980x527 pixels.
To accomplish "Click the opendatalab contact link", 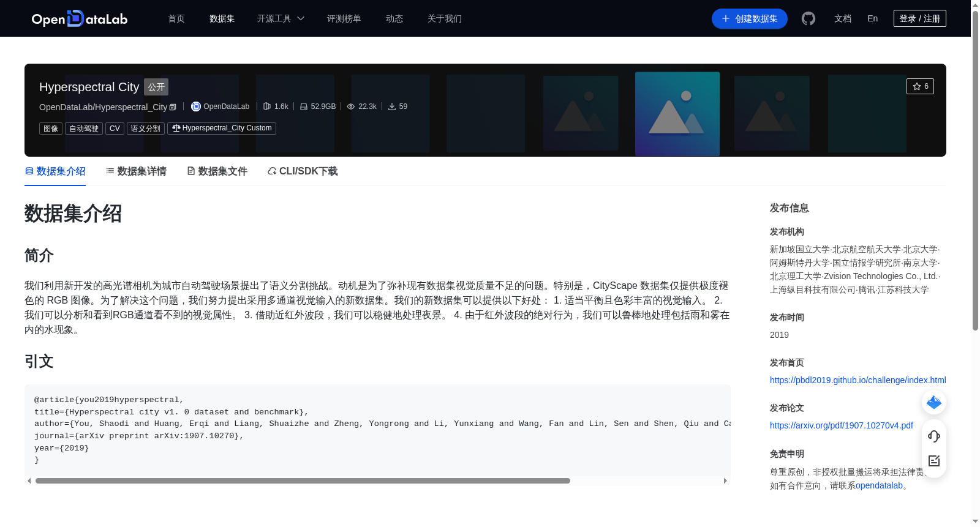I will [879, 485].
